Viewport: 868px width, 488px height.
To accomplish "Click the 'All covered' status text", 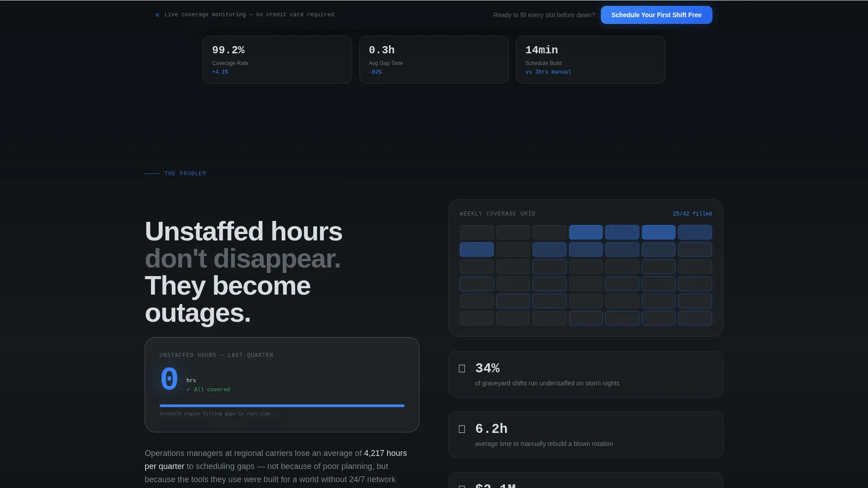I will pyautogui.click(x=208, y=389).
